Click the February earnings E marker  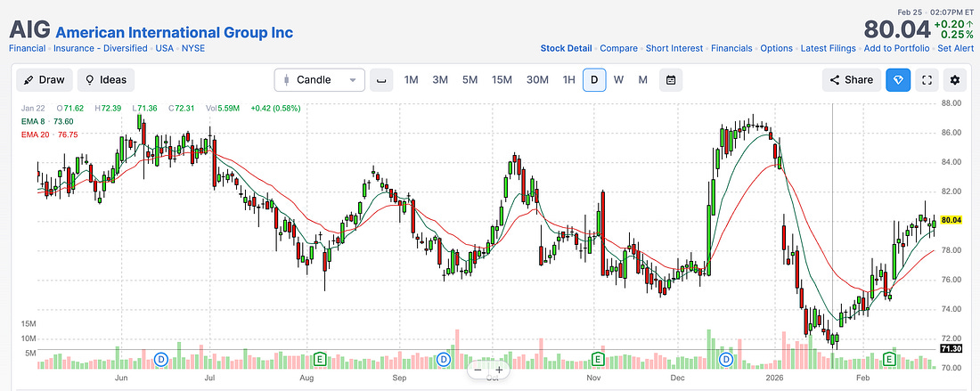pos(889,359)
